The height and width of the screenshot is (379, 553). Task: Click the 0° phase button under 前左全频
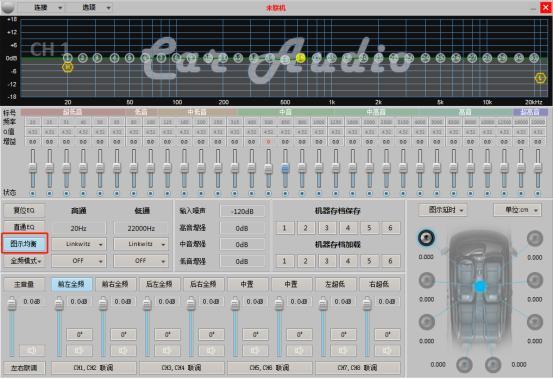[79, 334]
